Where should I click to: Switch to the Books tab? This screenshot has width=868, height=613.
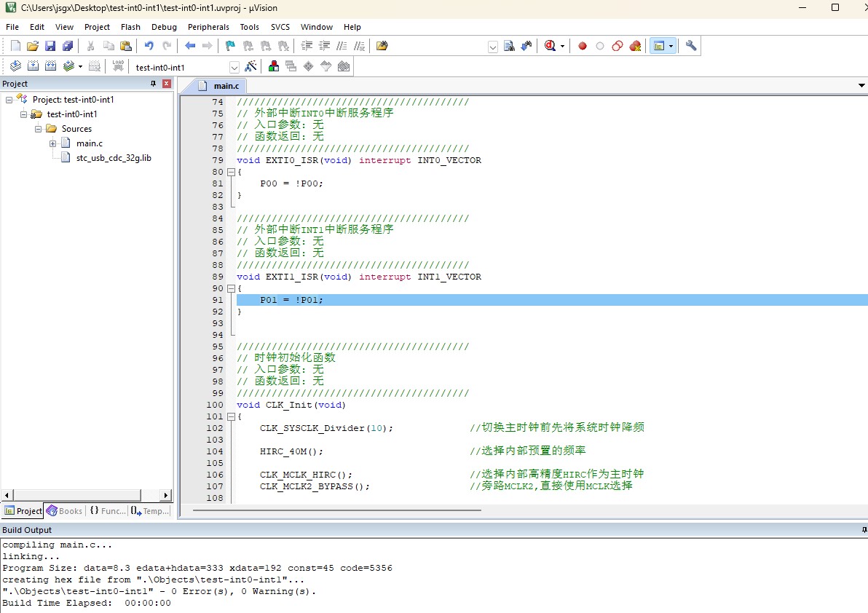(65, 511)
